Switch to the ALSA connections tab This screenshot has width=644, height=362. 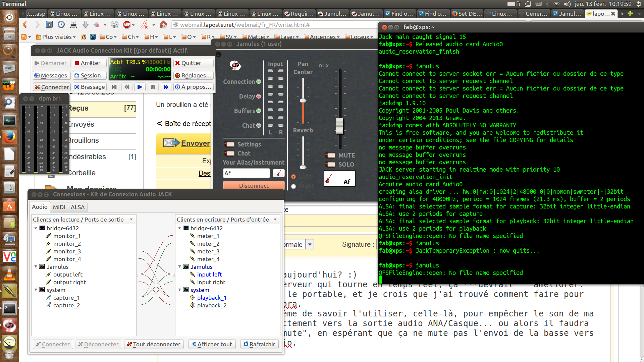click(77, 207)
